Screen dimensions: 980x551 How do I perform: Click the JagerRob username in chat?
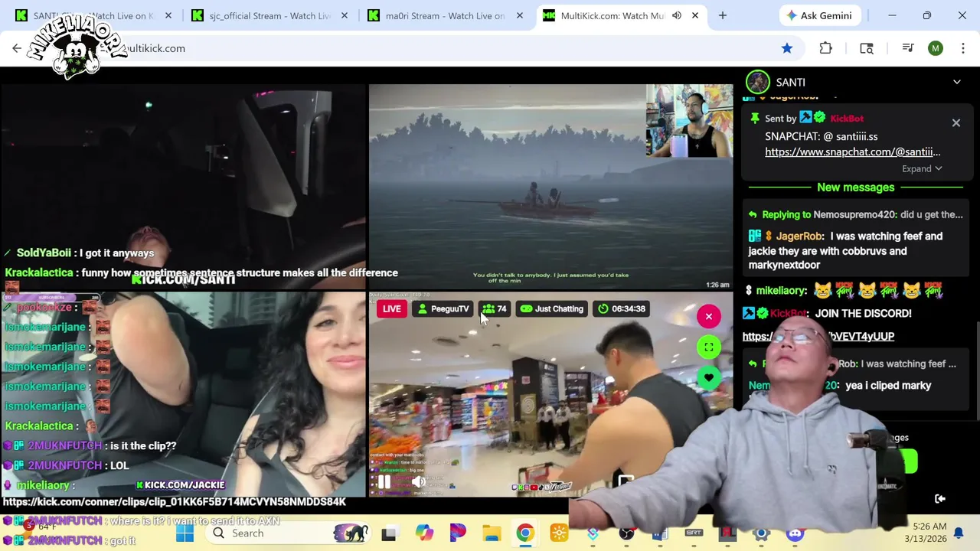point(799,236)
